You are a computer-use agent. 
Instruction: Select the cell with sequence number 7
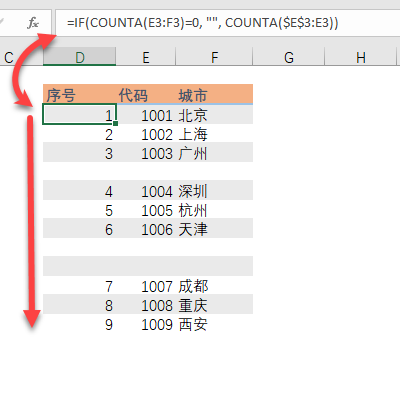[79, 286]
